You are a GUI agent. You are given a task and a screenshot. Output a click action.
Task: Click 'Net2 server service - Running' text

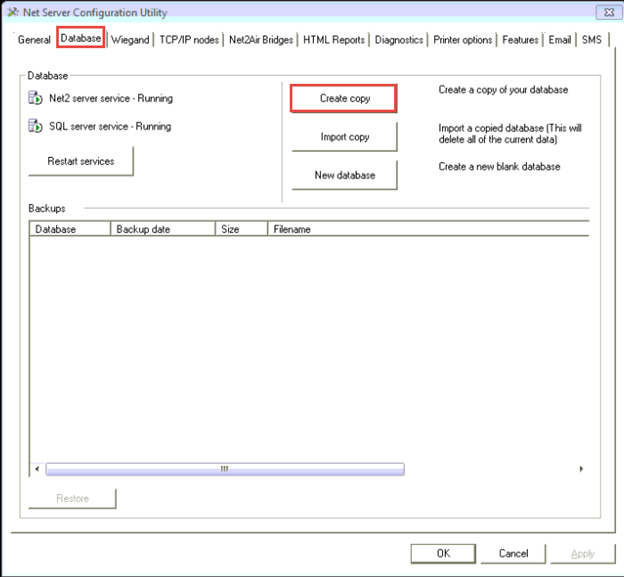(x=111, y=98)
